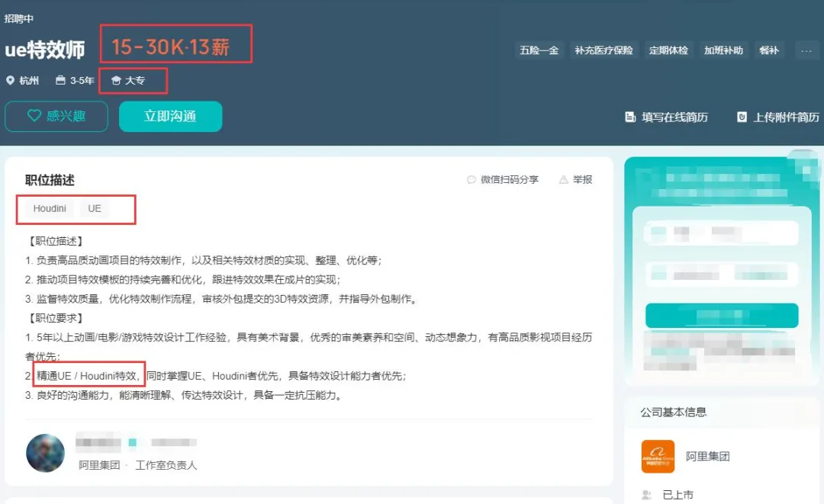Click the location pin icon beside 杭州
Screen dimensions: 824x504
click(x=8, y=80)
